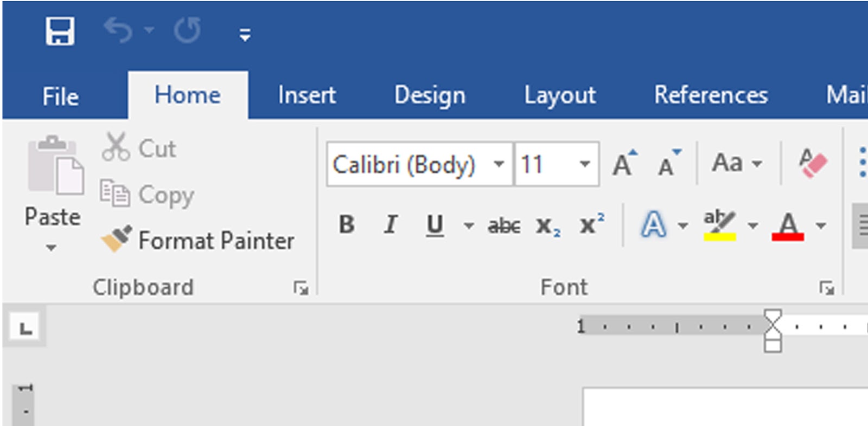
Task: Shrink font size with smaller A icon
Action: pos(668,164)
